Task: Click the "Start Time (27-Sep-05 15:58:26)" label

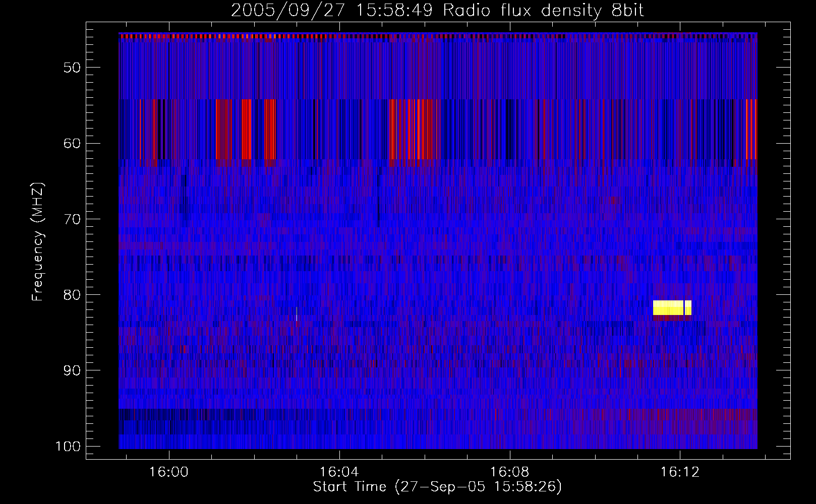Action: pos(437,487)
